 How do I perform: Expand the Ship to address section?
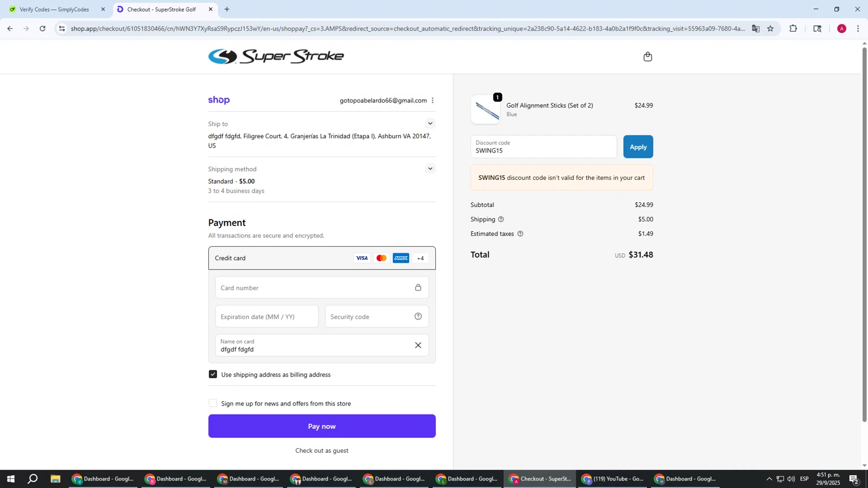tap(429, 123)
